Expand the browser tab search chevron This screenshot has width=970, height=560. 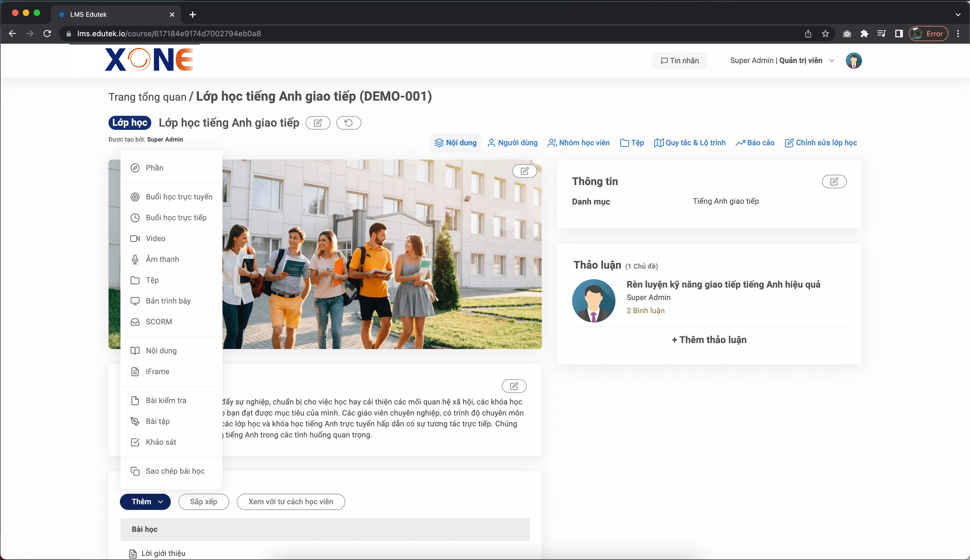coord(958,15)
